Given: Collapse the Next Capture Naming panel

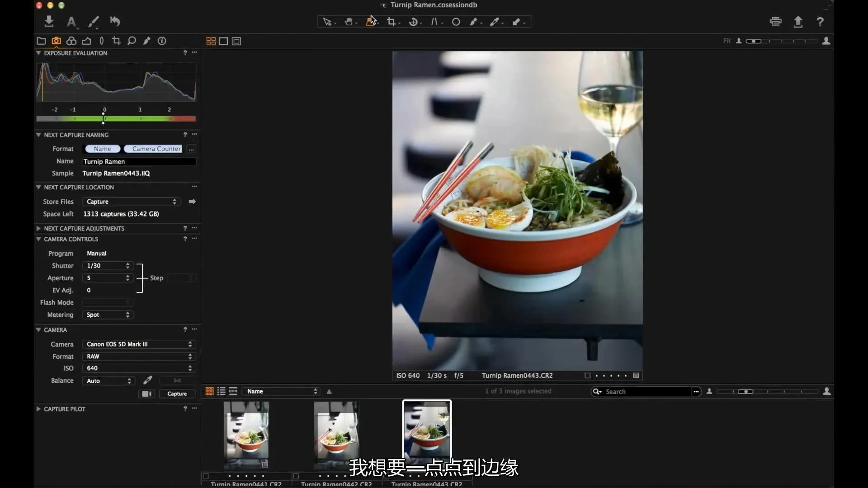Looking at the screenshot, I should coord(38,135).
